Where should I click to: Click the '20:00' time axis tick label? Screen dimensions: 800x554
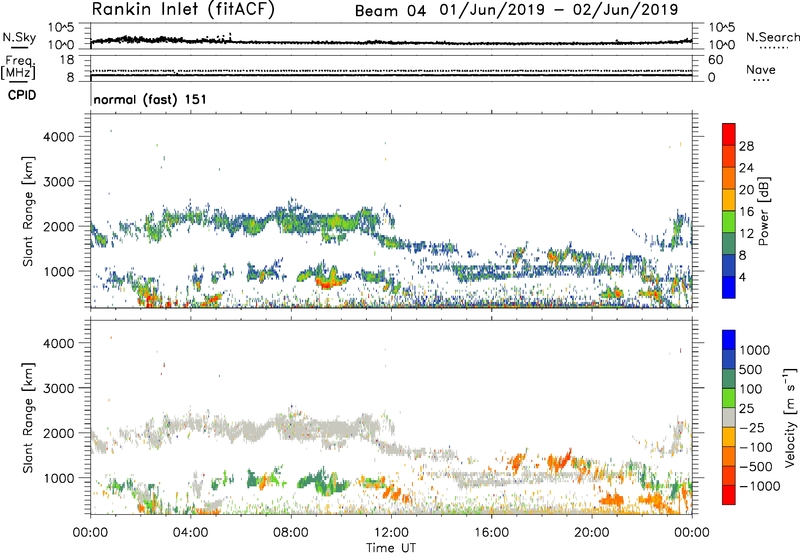[592, 533]
